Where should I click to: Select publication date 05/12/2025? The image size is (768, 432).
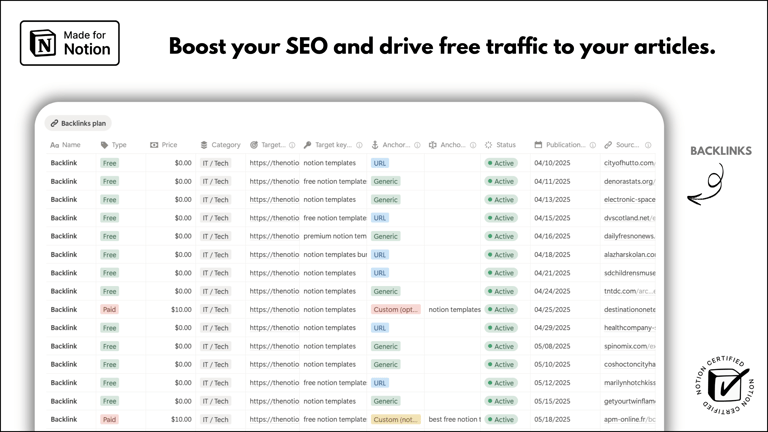point(552,383)
